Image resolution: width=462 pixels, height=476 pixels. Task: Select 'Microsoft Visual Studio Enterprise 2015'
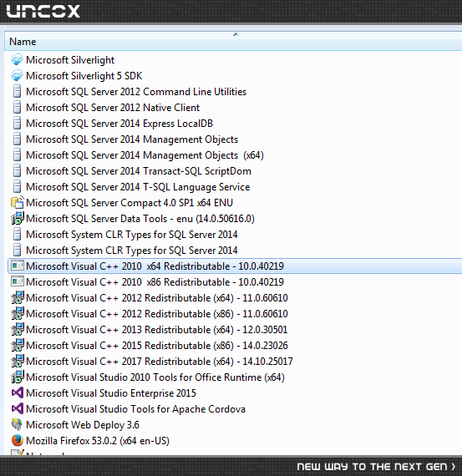click(x=111, y=392)
